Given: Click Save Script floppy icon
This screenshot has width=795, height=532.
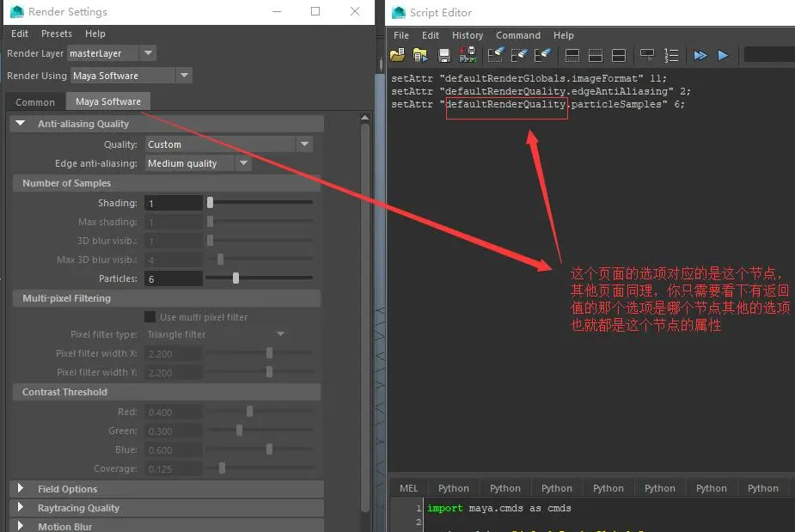Looking at the screenshot, I should [x=444, y=55].
